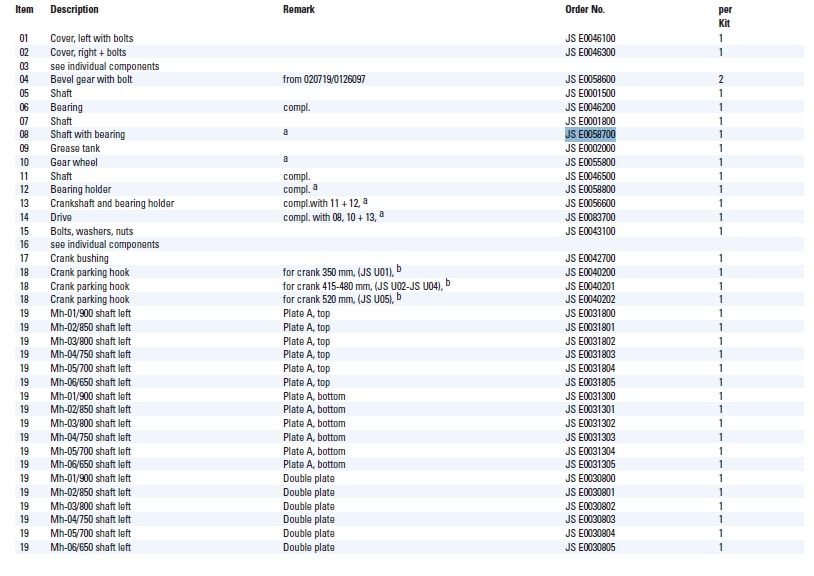Click remark 'for crank 350 mm, (JS U01)'

tap(339, 272)
